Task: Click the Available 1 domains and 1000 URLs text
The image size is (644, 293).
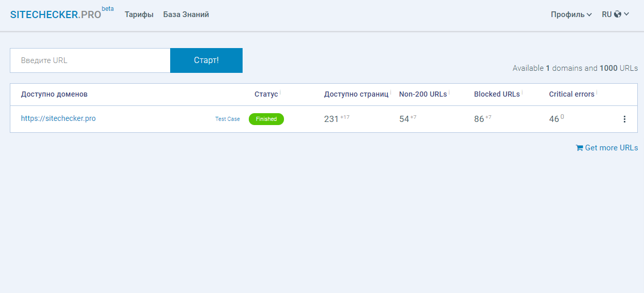Action: pyautogui.click(x=575, y=68)
